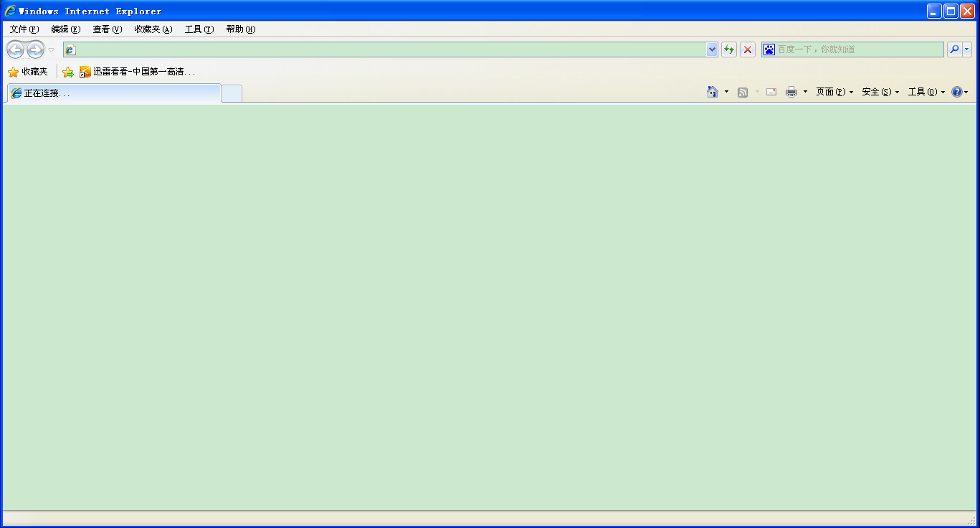
Task: Expand the Print dropdown arrow
Action: (805, 92)
